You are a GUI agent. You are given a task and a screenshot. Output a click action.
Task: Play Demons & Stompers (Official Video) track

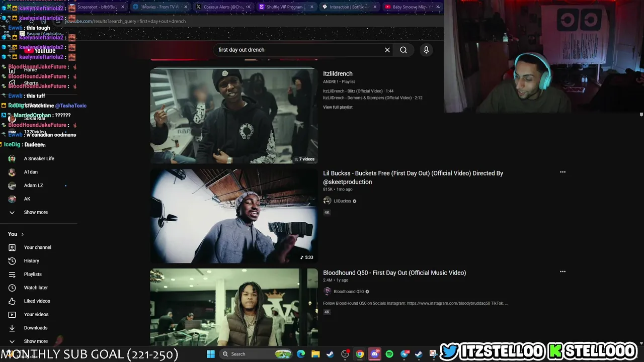[x=372, y=98]
